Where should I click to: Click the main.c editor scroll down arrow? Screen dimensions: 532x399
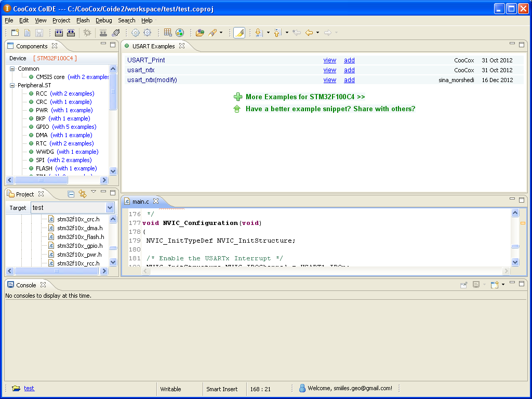[x=515, y=262]
